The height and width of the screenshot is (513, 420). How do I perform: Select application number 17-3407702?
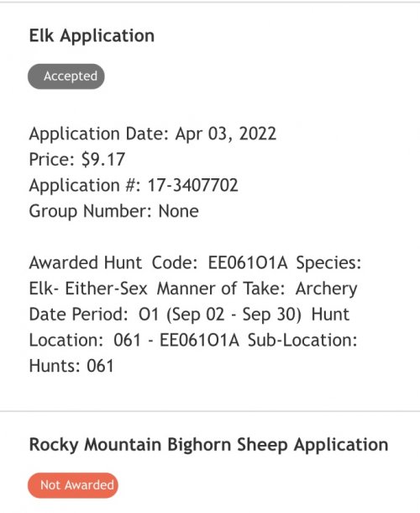[193, 185]
